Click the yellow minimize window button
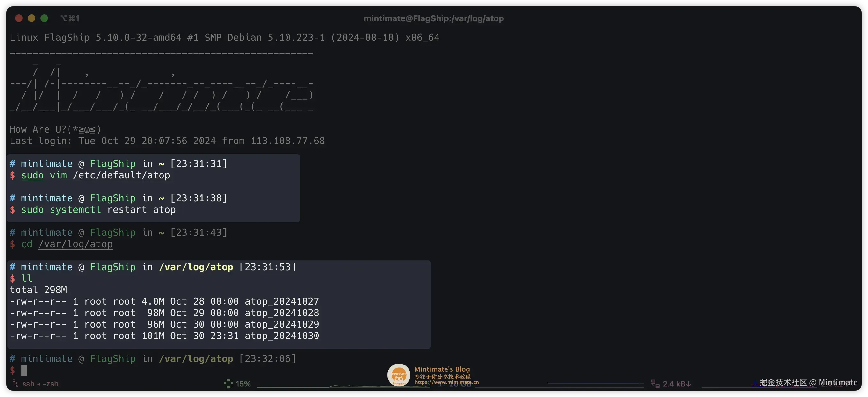 (x=32, y=18)
